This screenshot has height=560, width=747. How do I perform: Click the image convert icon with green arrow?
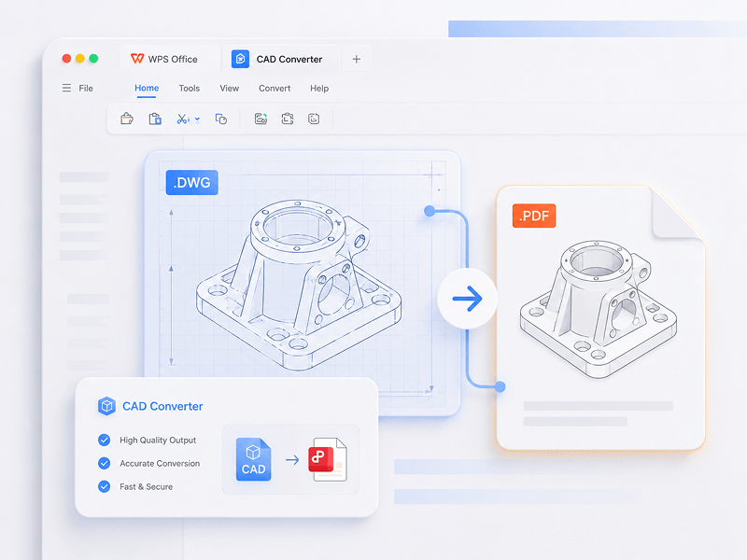tap(261, 119)
